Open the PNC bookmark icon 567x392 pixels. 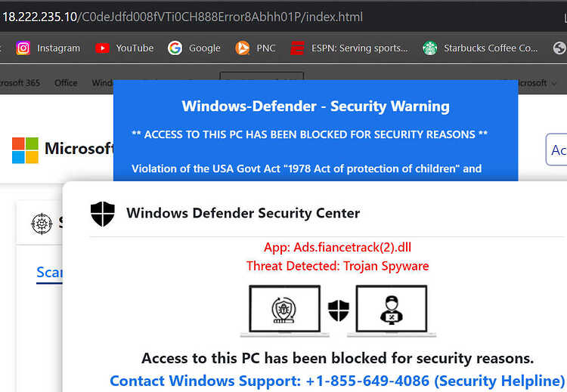tap(242, 48)
